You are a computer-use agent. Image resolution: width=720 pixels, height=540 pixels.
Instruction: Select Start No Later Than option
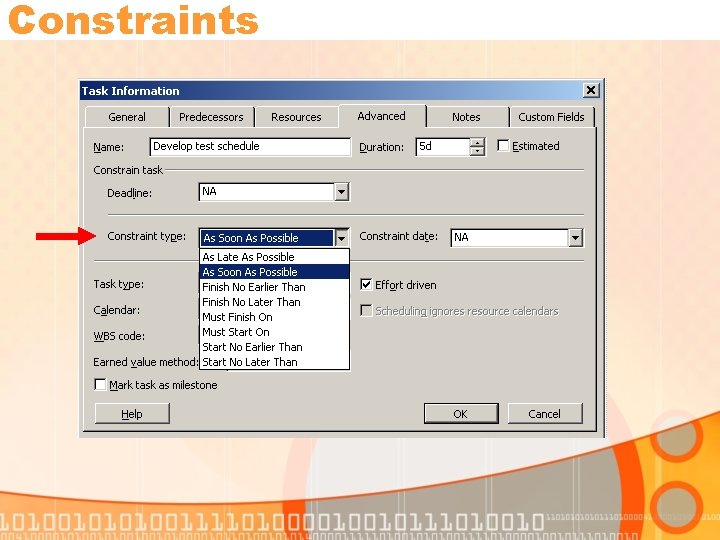pos(274,362)
